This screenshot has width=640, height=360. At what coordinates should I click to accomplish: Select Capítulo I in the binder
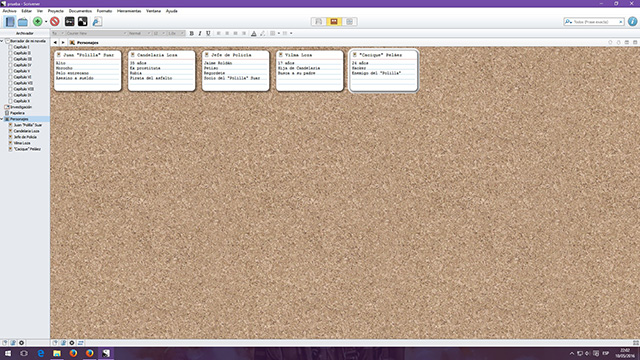click(x=21, y=47)
